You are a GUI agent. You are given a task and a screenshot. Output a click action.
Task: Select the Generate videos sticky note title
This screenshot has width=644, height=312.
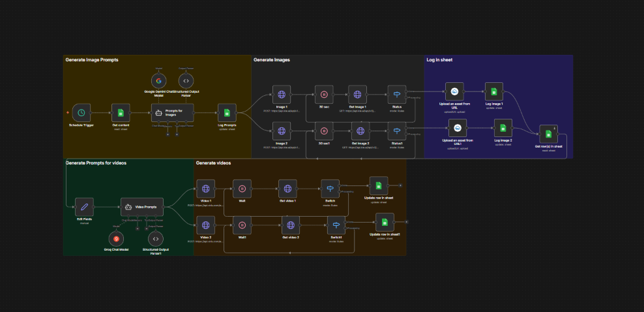[213, 163]
